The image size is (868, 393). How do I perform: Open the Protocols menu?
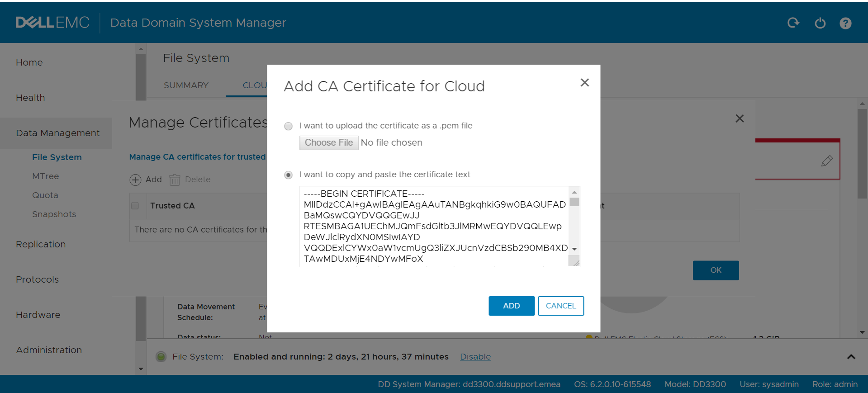coord(38,279)
